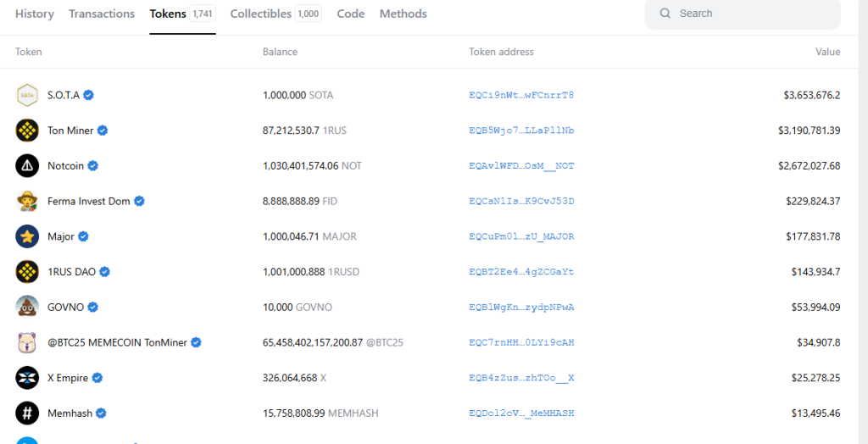Click the balance 326,064,668 X
Screen dimensions: 868x444
coord(294,378)
